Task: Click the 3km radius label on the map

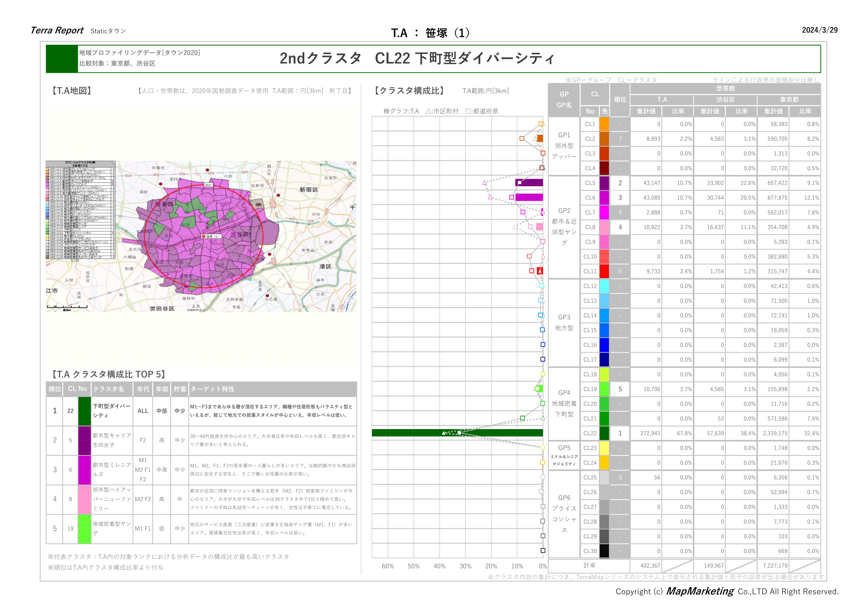Action: point(208,185)
